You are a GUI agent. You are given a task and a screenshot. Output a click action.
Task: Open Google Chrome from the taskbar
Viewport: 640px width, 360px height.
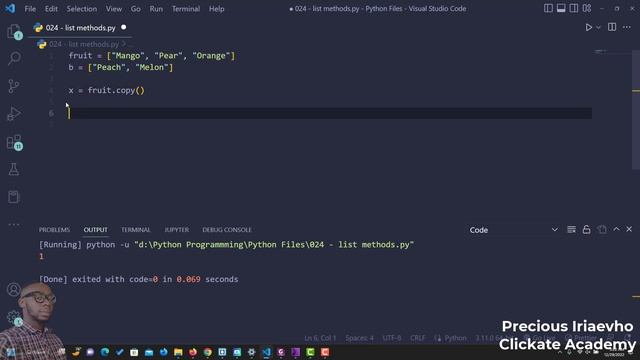[207, 352]
